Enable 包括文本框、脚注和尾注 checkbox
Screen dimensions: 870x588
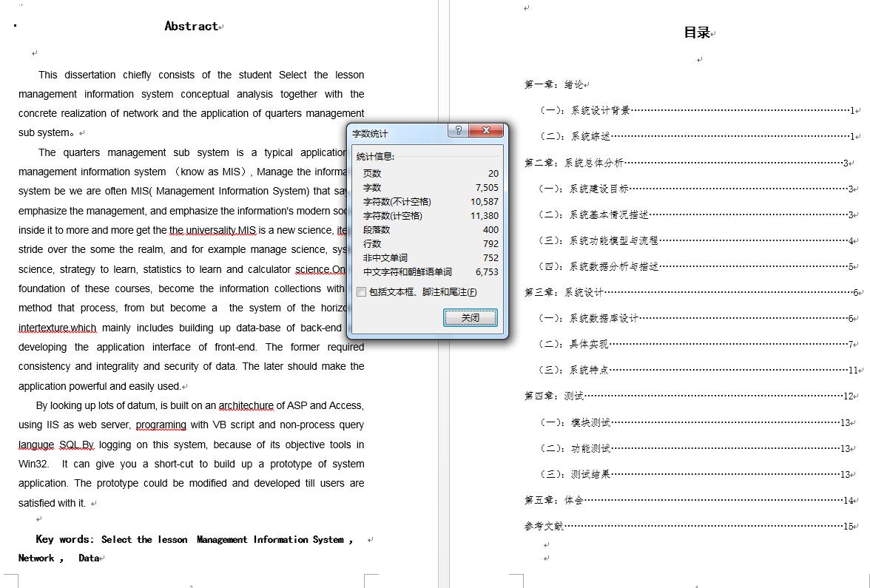pyautogui.click(x=361, y=291)
